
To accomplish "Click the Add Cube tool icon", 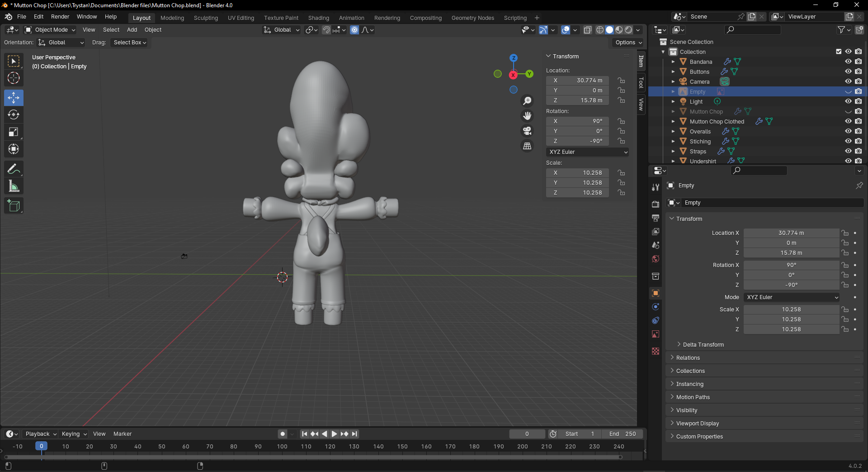I will tap(14, 206).
